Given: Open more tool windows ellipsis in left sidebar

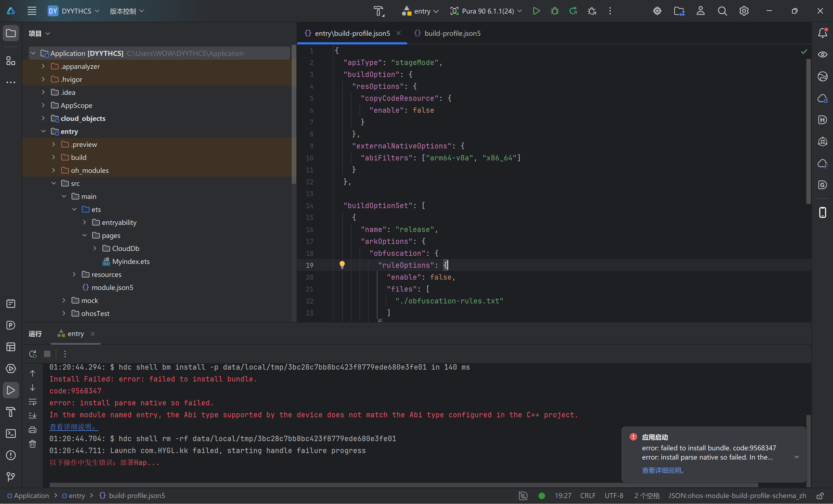Looking at the screenshot, I should click(11, 82).
